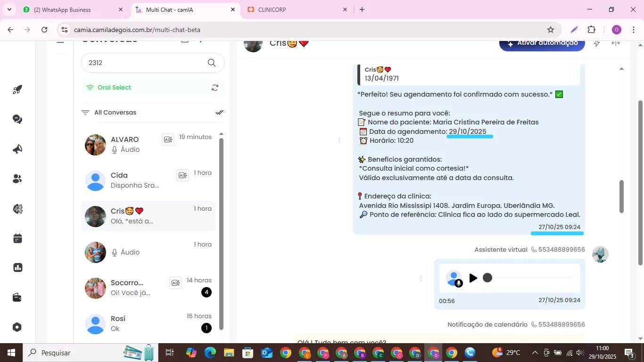Open three-dot menu beside the audio message
The height and width of the screenshot is (362, 644).
pyautogui.click(x=421, y=279)
